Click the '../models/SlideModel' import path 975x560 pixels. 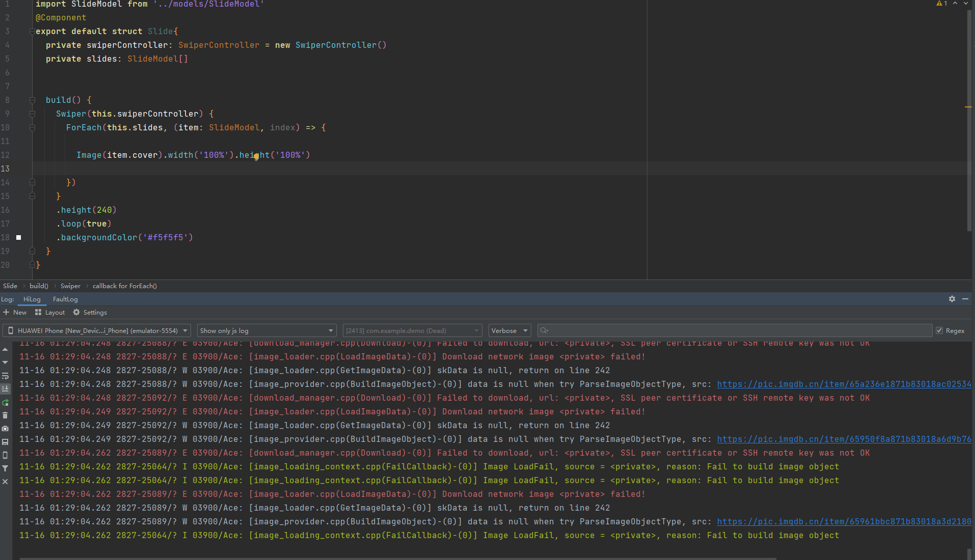208,4
